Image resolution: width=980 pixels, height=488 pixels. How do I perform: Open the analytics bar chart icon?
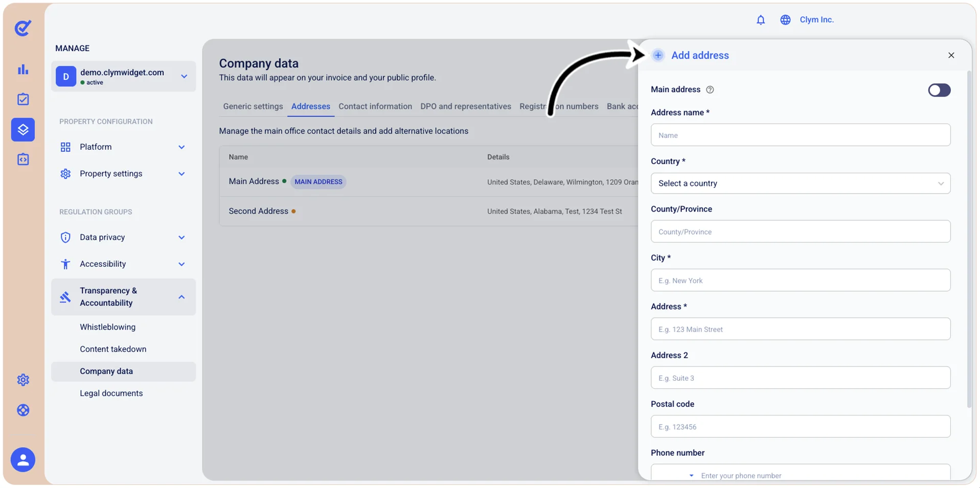click(x=23, y=69)
